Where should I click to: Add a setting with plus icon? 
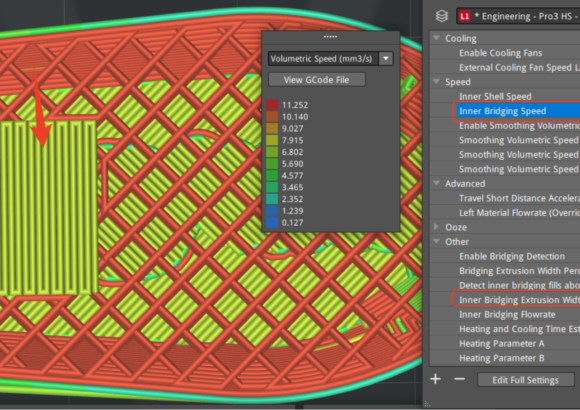click(x=435, y=379)
